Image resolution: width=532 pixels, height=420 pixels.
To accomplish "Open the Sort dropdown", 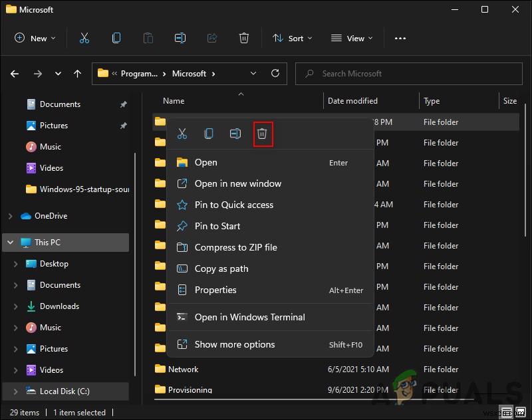I will point(293,38).
